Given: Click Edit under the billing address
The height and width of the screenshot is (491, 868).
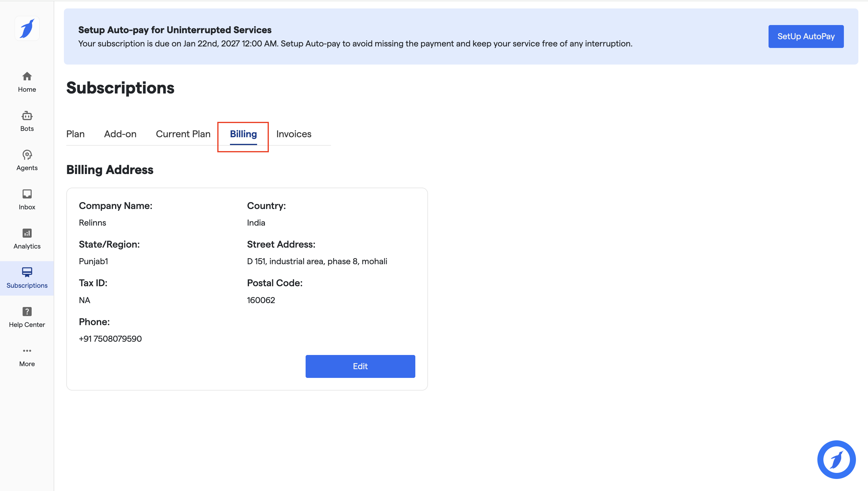Looking at the screenshot, I should (x=360, y=366).
